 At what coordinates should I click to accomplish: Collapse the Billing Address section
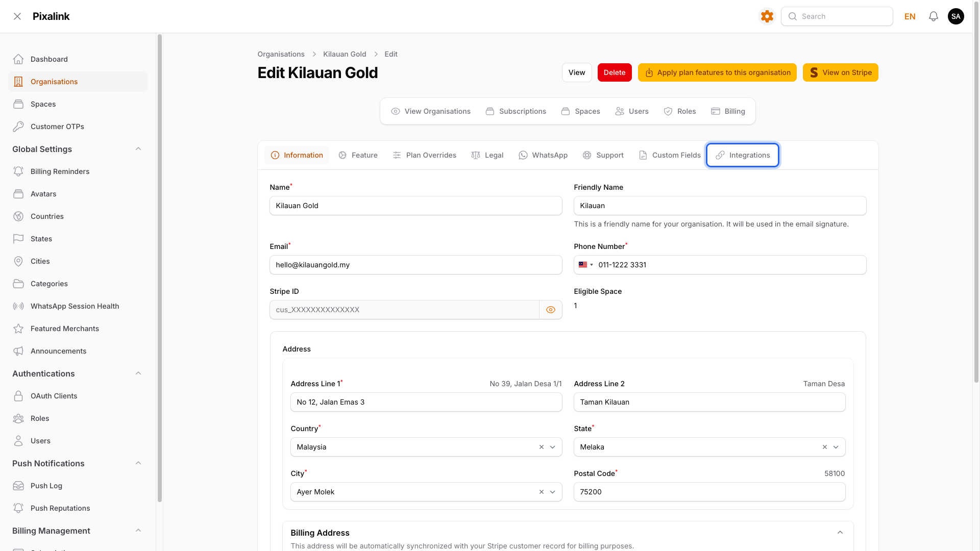click(x=840, y=533)
